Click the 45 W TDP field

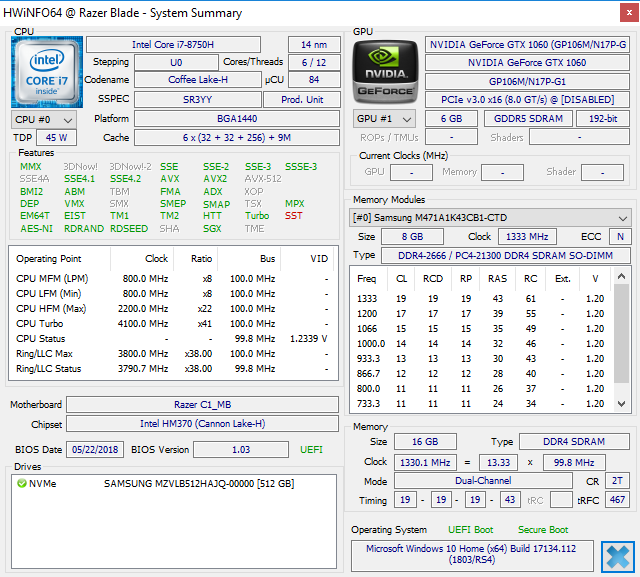coord(56,138)
